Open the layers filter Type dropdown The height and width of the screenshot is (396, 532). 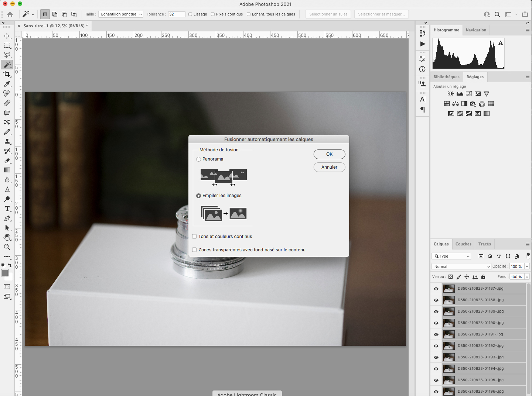pos(451,256)
